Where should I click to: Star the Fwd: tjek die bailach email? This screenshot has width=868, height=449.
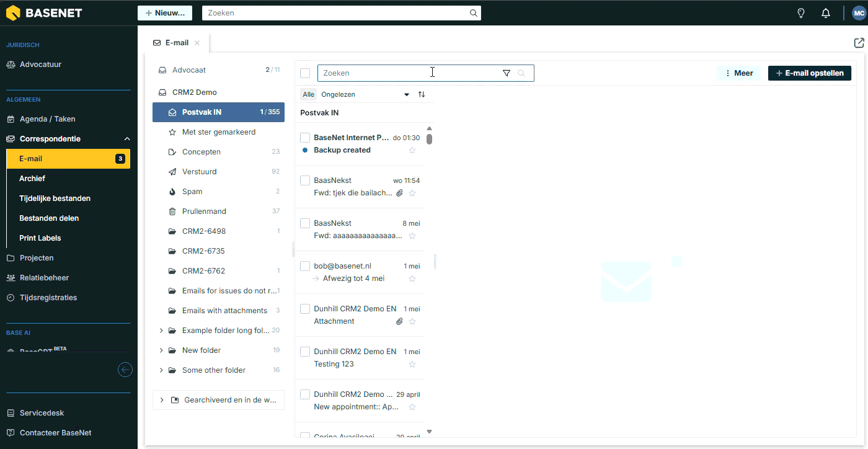point(412,193)
